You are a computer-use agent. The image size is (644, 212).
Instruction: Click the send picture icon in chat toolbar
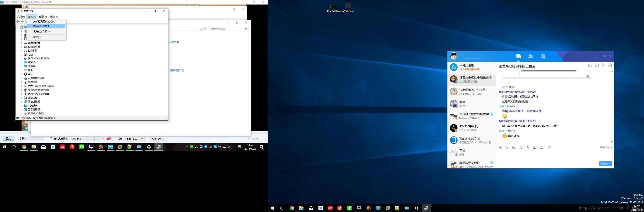click(535, 147)
